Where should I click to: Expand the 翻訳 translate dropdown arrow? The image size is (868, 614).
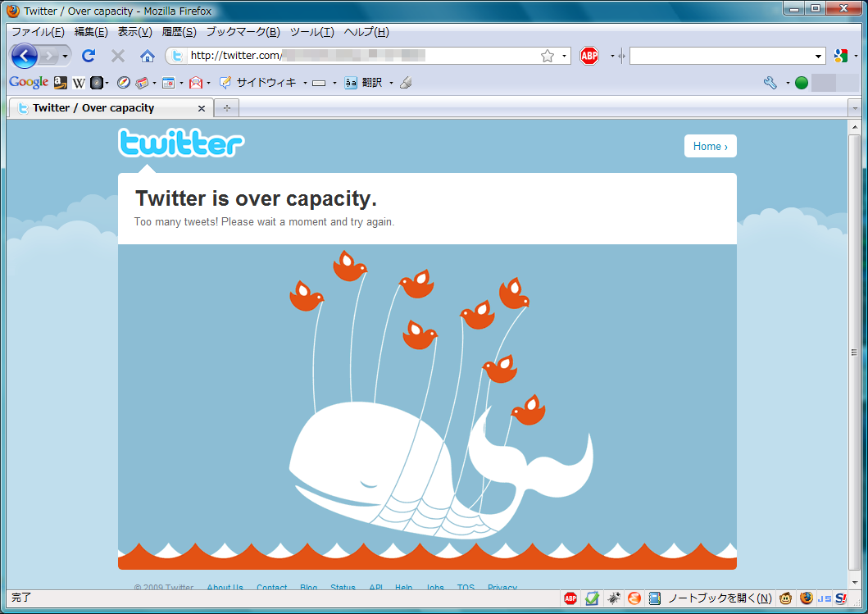[x=391, y=83]
